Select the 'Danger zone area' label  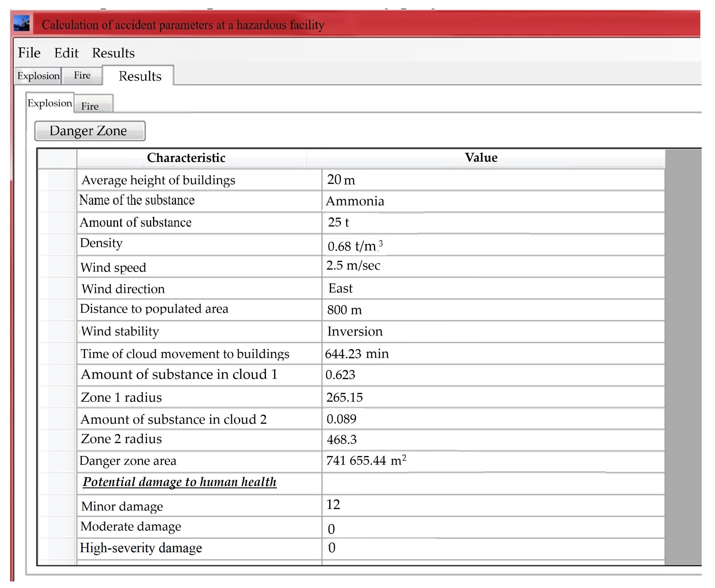(199, 462)
